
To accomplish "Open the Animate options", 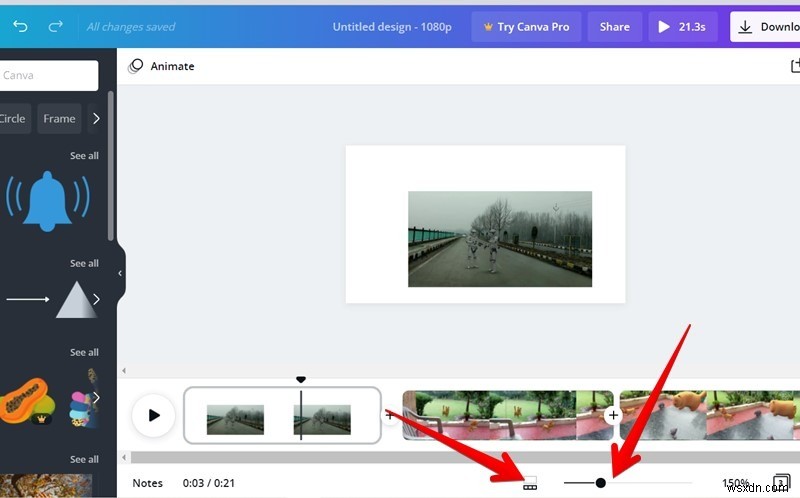I will 161,66.
